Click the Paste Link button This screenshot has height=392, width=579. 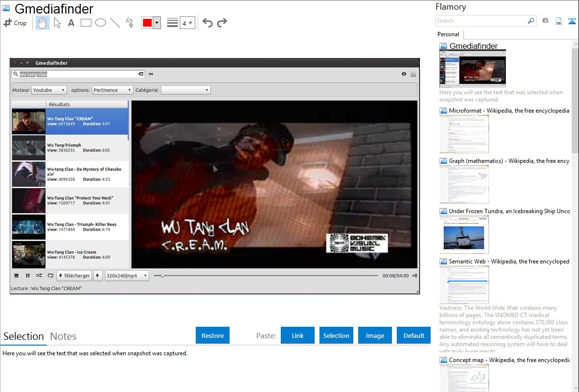pyautogui.click(x=298, y=335)
